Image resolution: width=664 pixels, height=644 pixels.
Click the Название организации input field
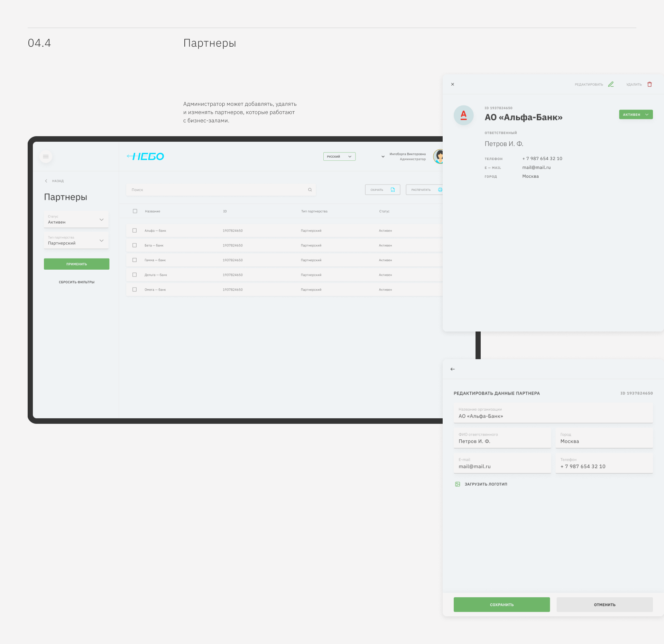point(553,413)
